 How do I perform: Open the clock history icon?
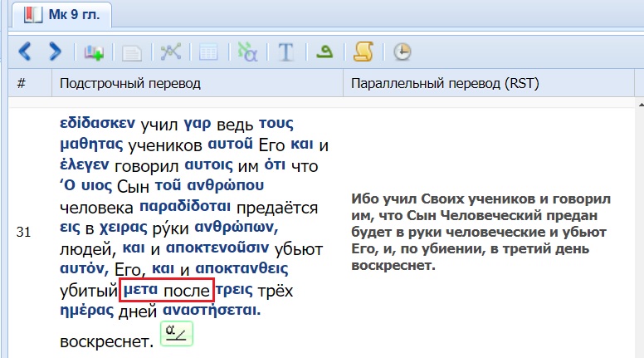pos(402,52)
